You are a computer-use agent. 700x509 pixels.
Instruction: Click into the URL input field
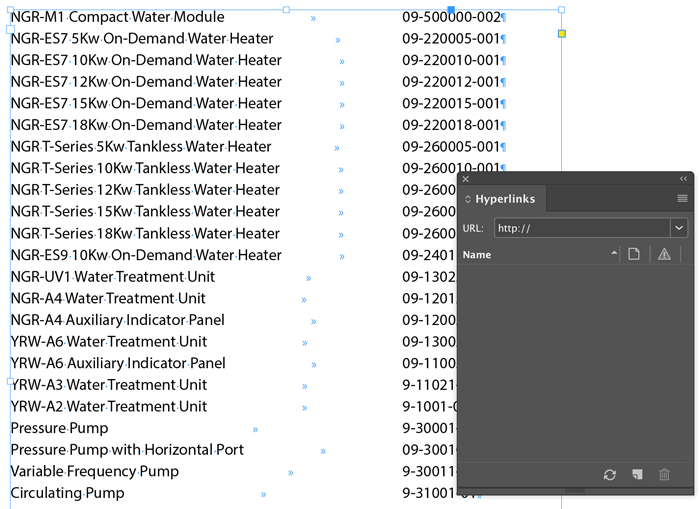point(582,228)
